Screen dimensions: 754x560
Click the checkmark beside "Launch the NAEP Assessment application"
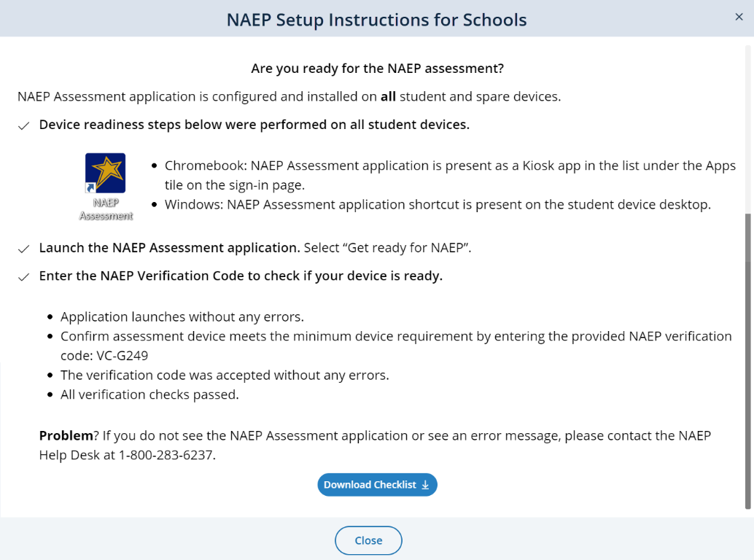click(x=24, y=249)
